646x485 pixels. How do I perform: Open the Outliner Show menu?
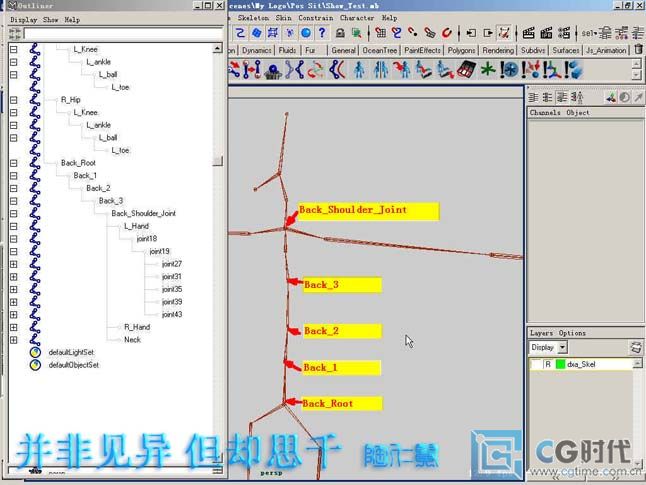pyautogui.click(x=50, y=20)
